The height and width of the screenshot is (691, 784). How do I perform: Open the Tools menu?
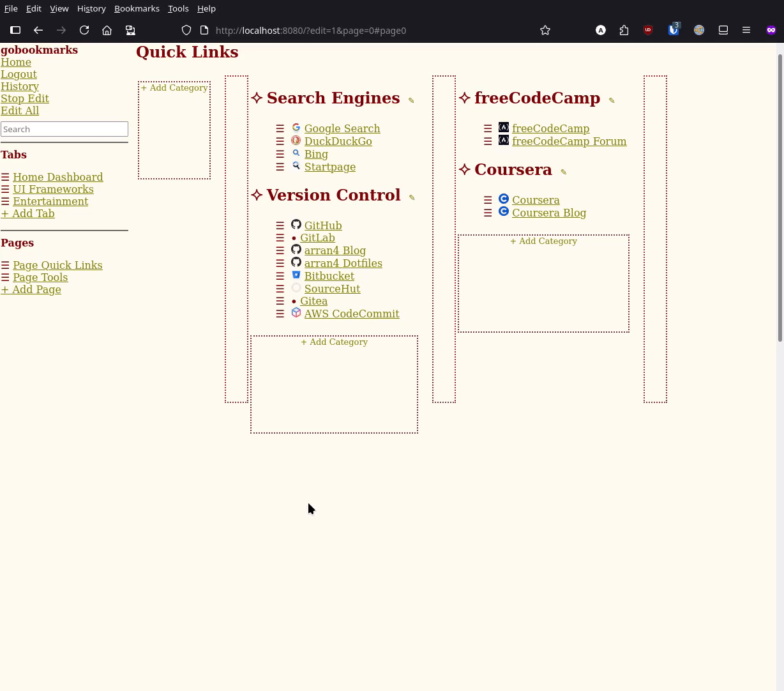tap(178, 8)
